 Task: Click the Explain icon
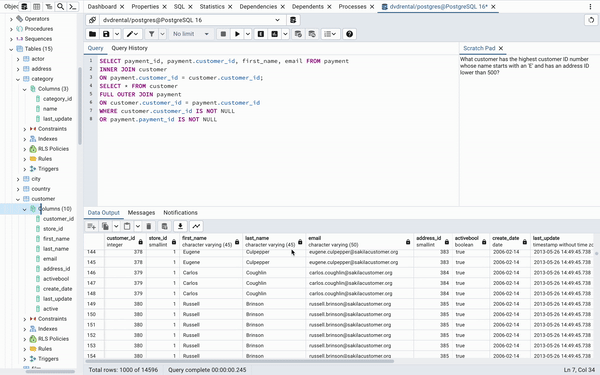tap(261, 34)
